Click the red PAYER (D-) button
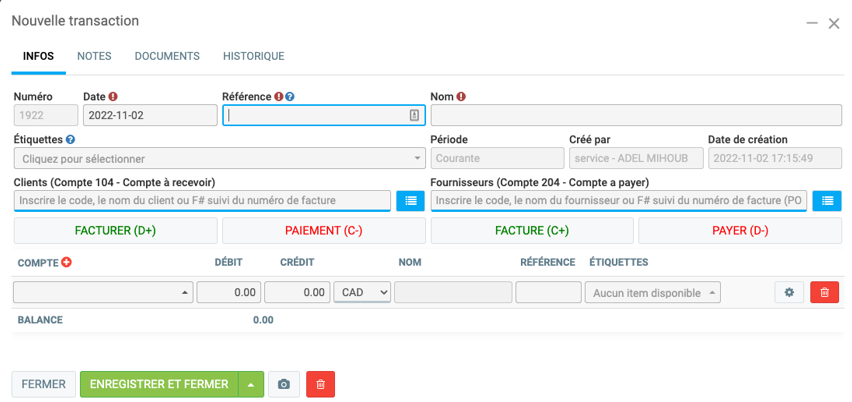 pyautogui.click(x=740, y=230)
